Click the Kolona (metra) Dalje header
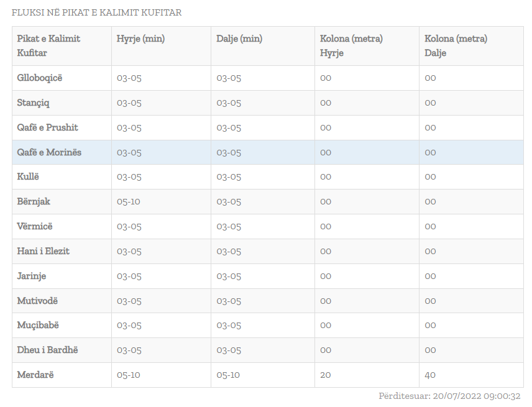The width and height of the screenshot is (532, 407). tap(456, 45)
